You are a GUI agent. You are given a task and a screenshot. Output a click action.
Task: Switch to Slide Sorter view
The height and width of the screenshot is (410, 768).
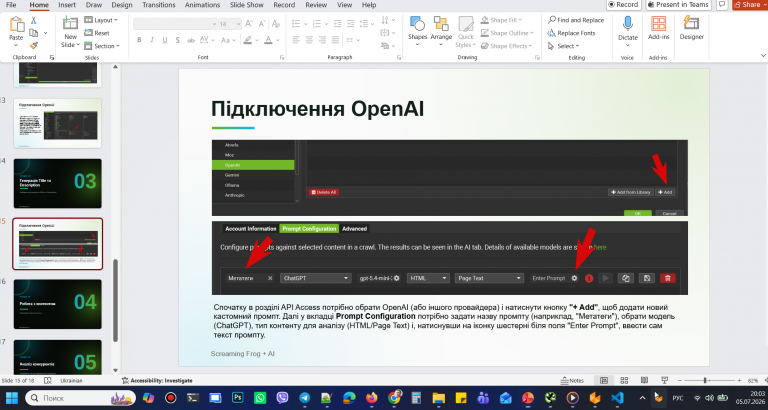(624, 380)
